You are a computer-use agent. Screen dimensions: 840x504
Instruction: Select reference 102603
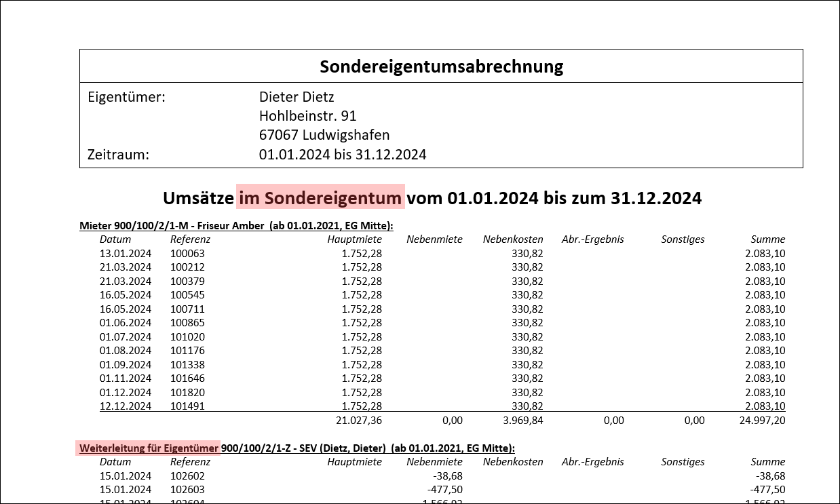click(x=187, y=489)
